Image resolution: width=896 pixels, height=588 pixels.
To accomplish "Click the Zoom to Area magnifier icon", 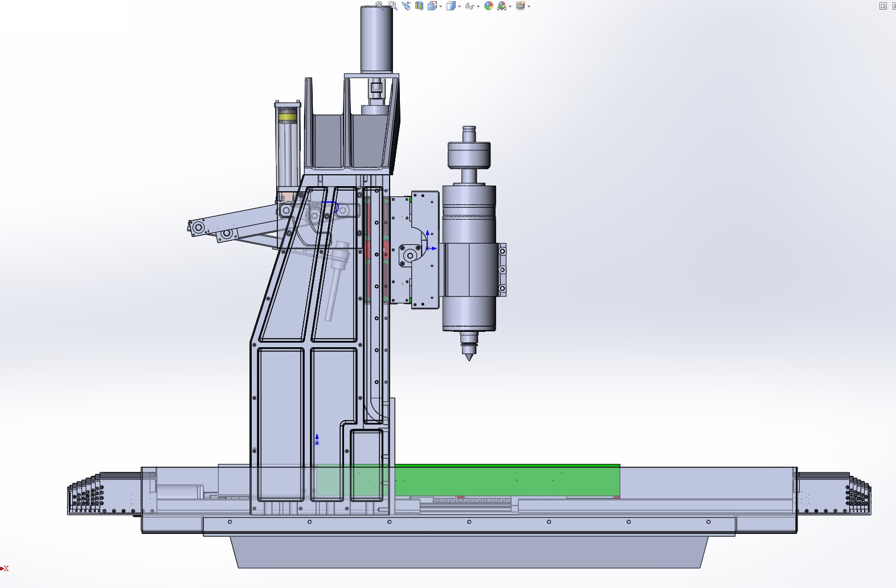I will (x=393, y=6).
